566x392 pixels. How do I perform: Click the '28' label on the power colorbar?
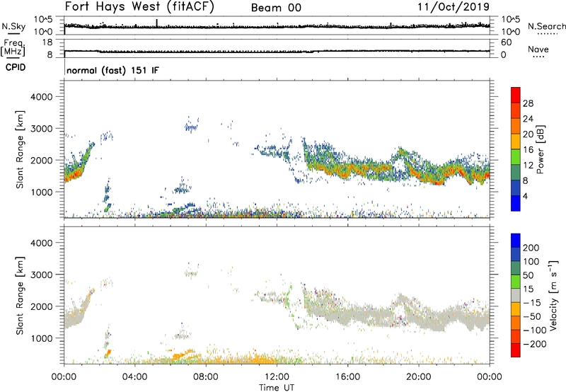pyautogui.click(x=528, y=103)
